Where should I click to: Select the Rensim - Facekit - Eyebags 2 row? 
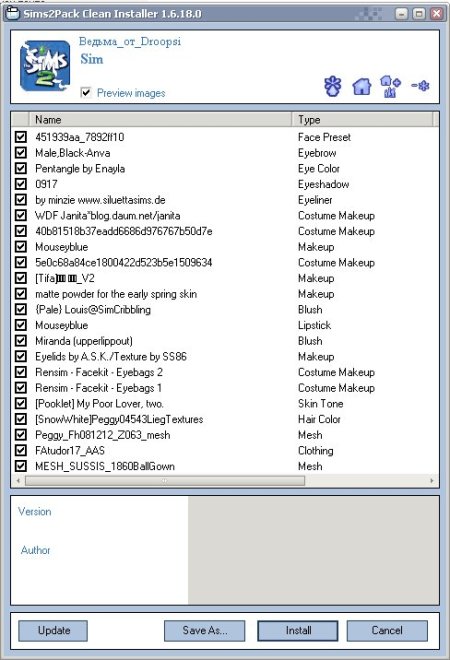tap(225, 372)
